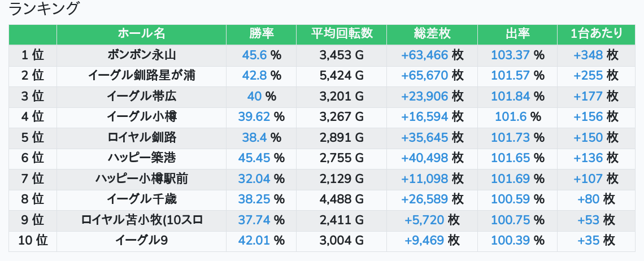Sort by the 勝率 column header
644x261 pixels.
tap(261, 34)
